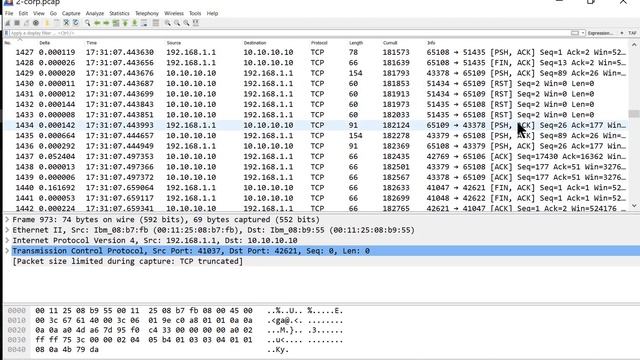Expand the Ethernet II section
This screenshot has height=360, width=640.
tap(7, 230)
